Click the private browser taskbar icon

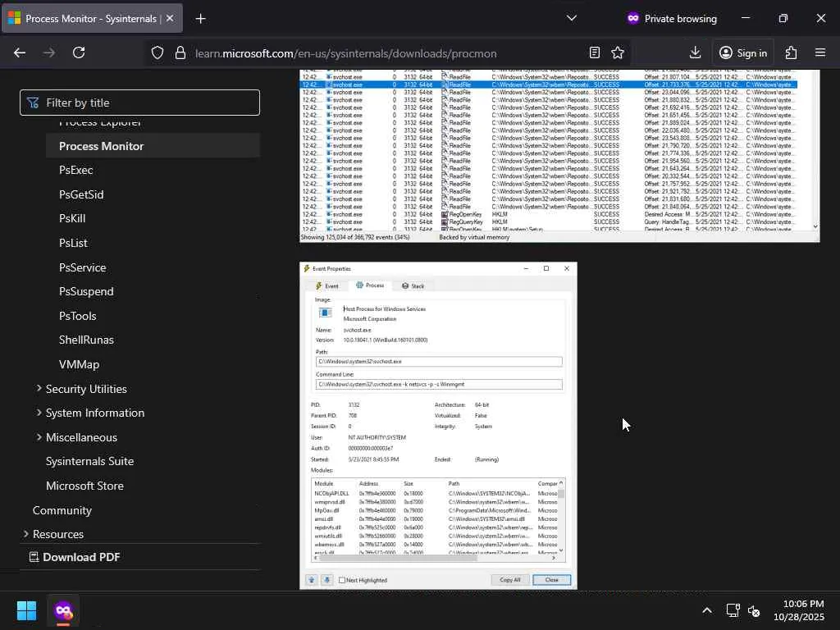point(63,610)
